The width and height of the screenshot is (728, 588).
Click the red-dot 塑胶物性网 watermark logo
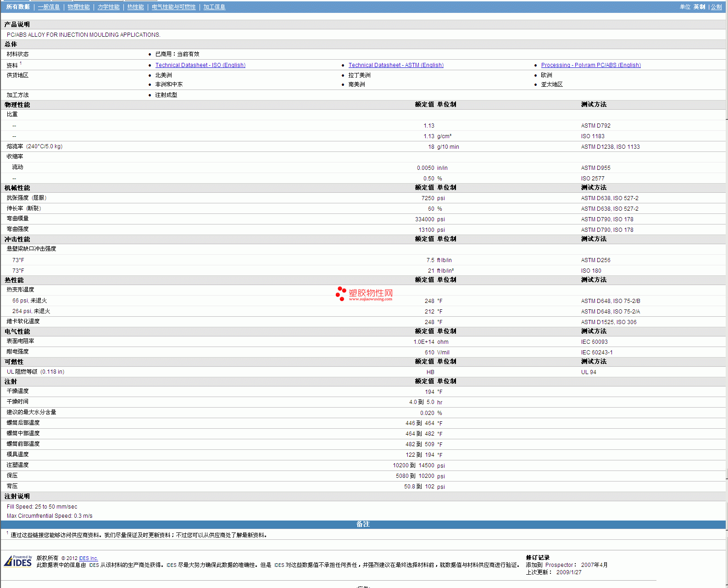364,293
